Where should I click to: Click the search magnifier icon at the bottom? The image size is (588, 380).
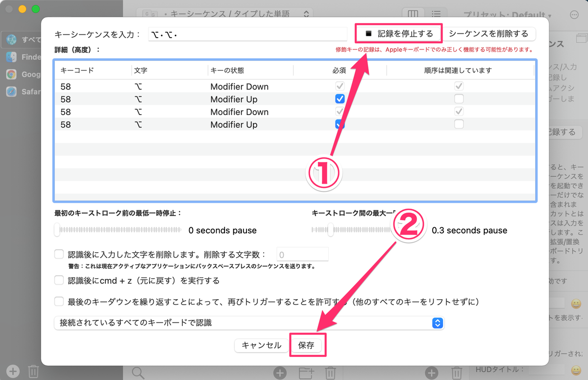pos(138,373)
